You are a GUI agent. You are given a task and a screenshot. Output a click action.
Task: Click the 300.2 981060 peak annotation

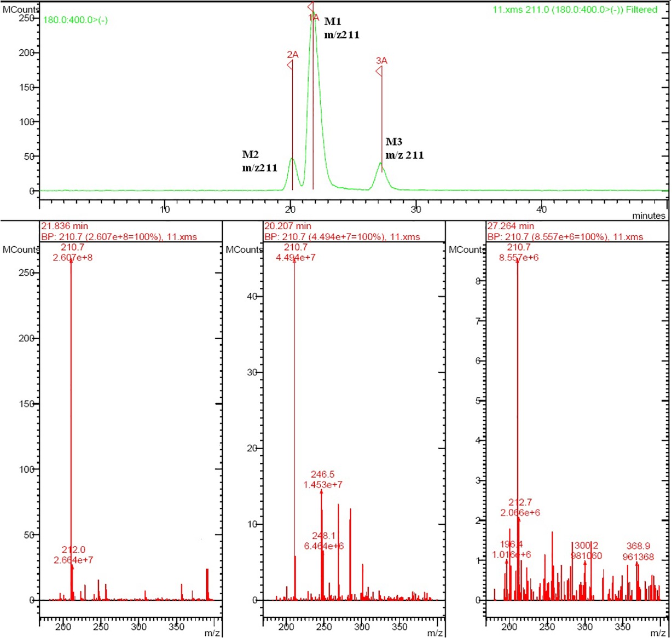585,550
